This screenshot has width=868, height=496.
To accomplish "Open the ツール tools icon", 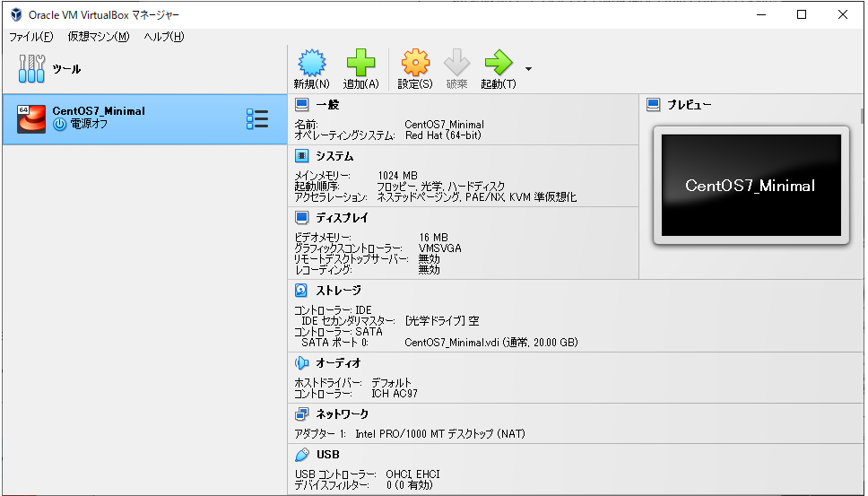I will 32,69.
